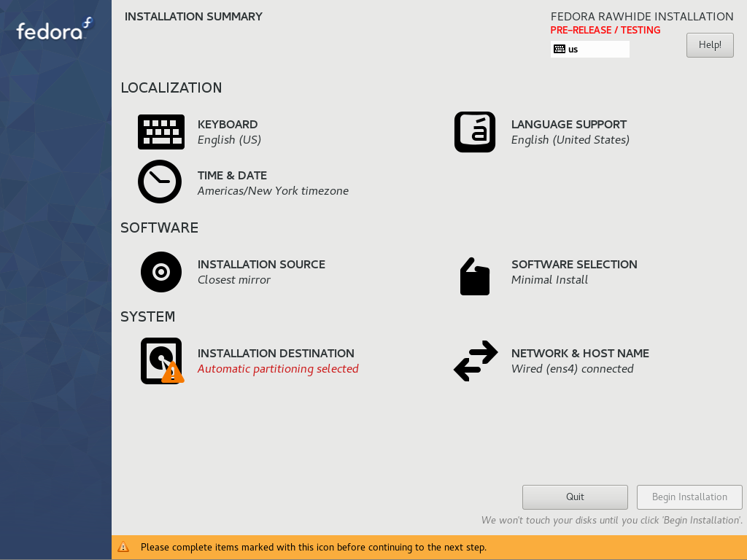
Task: Click the 'Closest mirror' status text
Action: pos(234,280)
